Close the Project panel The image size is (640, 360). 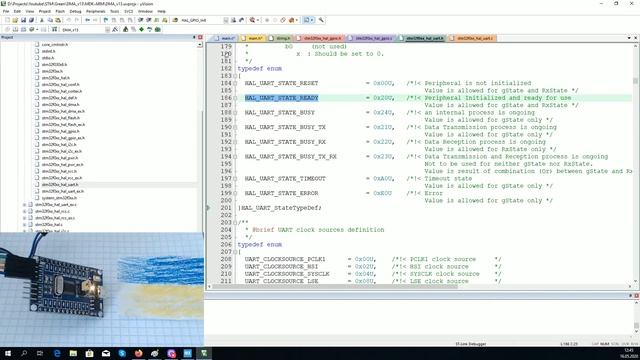200,37
